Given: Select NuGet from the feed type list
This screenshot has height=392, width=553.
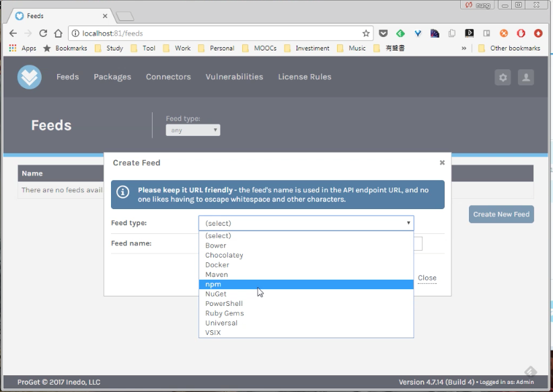Looking at the screenshot, I should (x=306, y=294).
